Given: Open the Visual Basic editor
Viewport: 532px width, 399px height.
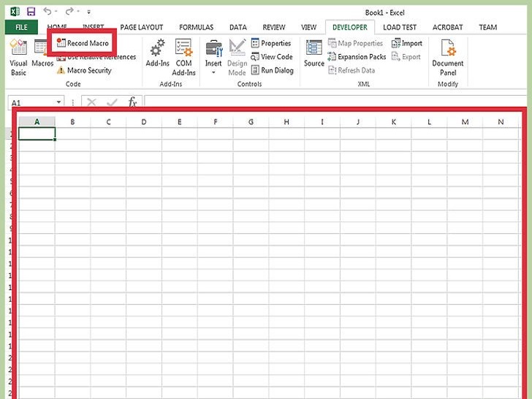Looking at the screenshot, I should (18, 57).
